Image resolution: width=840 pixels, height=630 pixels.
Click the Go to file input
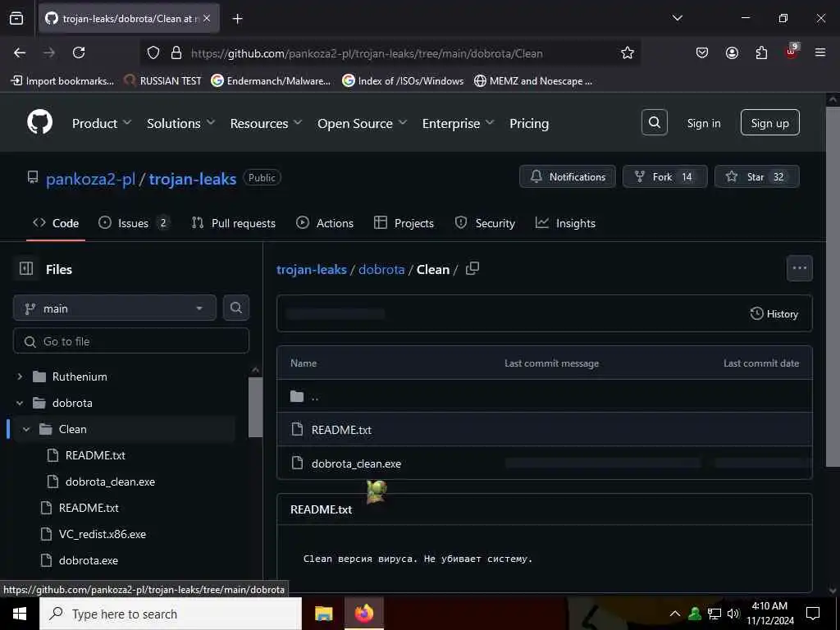pyautogui.click(x=130, y=340)
